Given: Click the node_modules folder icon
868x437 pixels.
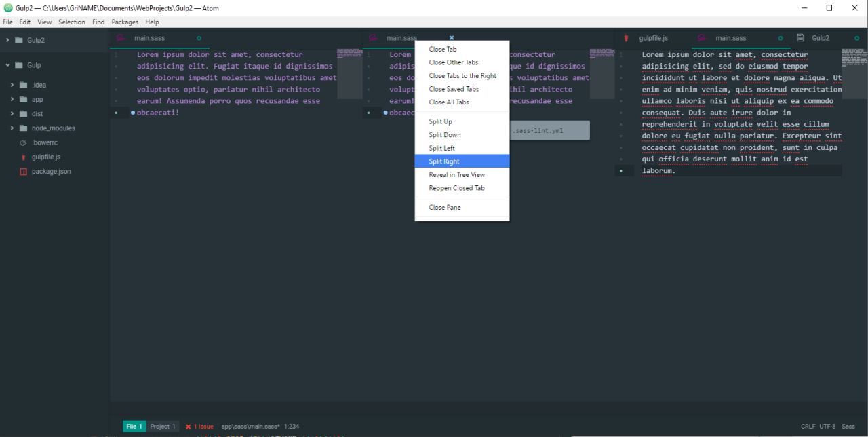Looking at the screenshot, I should [24, 128].
